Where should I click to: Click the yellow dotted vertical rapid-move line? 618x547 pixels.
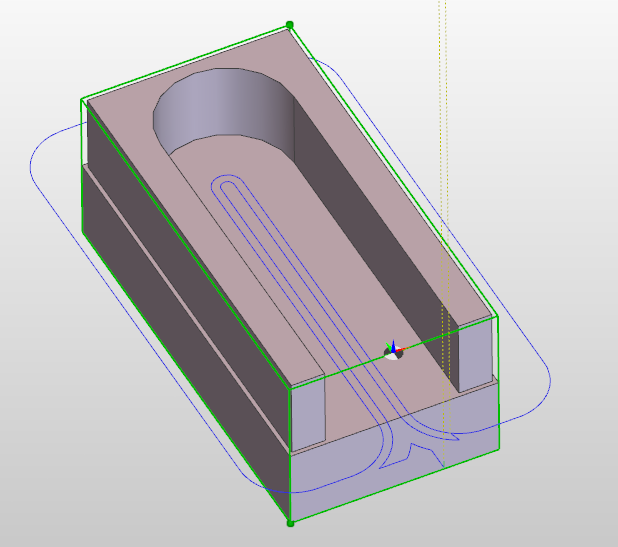(440, 150)
